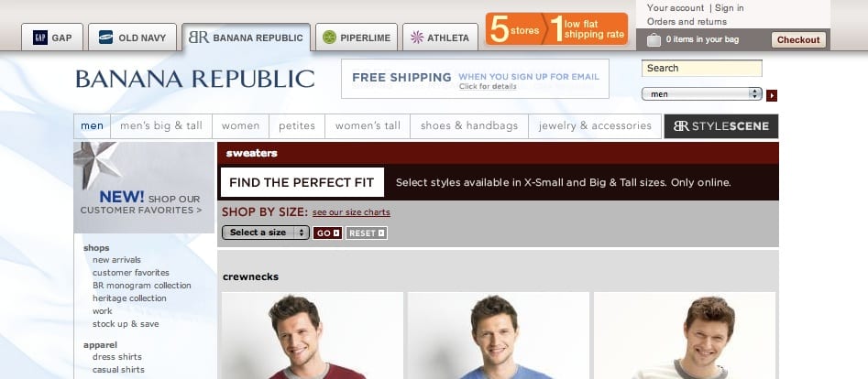Open the women navigation tab
This screenshot has height=379, width=868.
point(240,126)
